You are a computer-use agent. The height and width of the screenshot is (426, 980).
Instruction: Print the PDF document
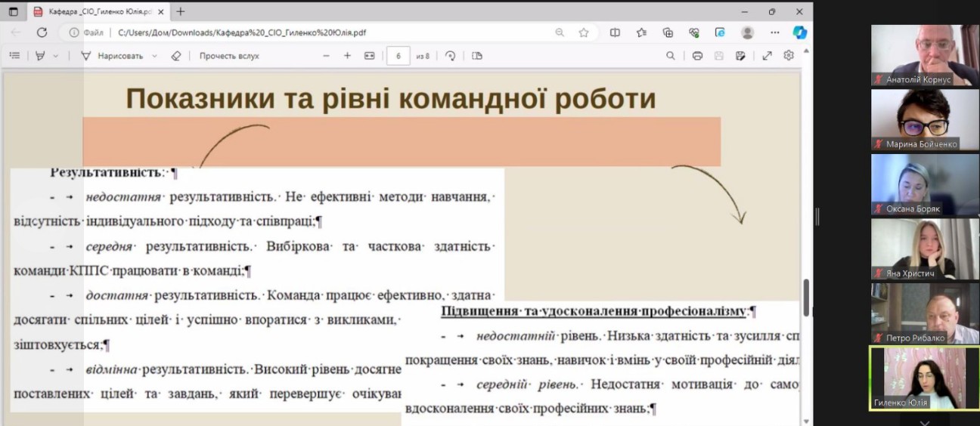[697, 56]
